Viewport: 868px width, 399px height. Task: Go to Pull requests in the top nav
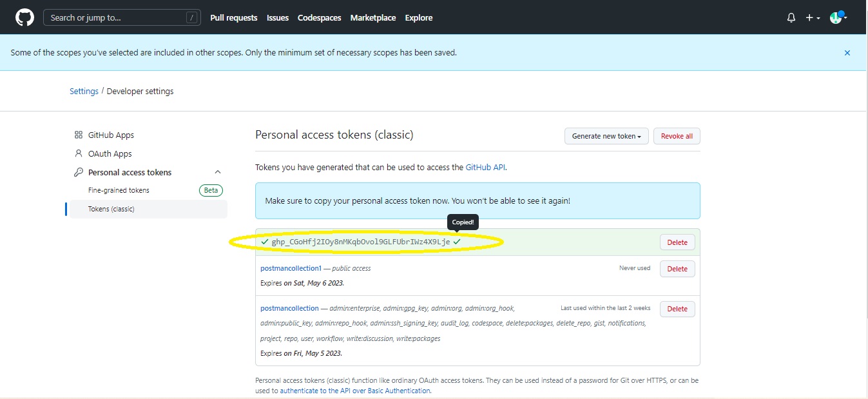pos(233,17)
